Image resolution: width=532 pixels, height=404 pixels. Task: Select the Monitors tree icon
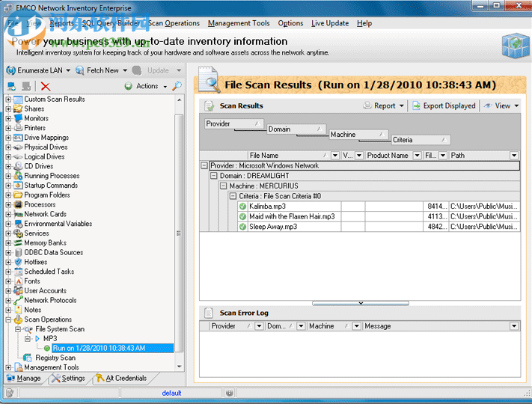pos(18,118)
